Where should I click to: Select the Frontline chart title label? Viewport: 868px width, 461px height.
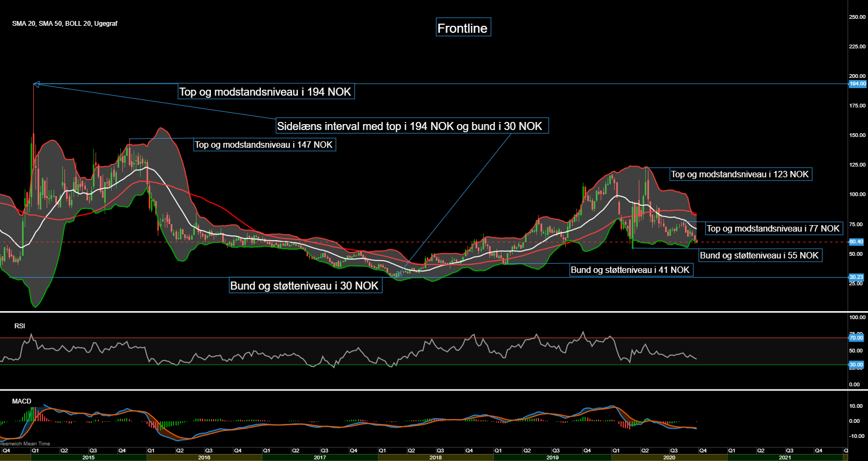coord(463,27)
